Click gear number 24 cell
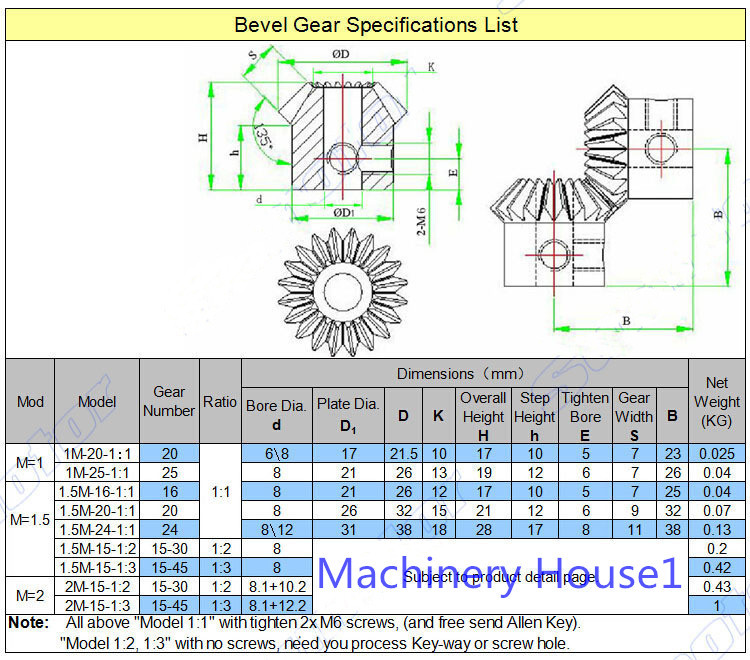Screen dimensions: 750x660 169,529
